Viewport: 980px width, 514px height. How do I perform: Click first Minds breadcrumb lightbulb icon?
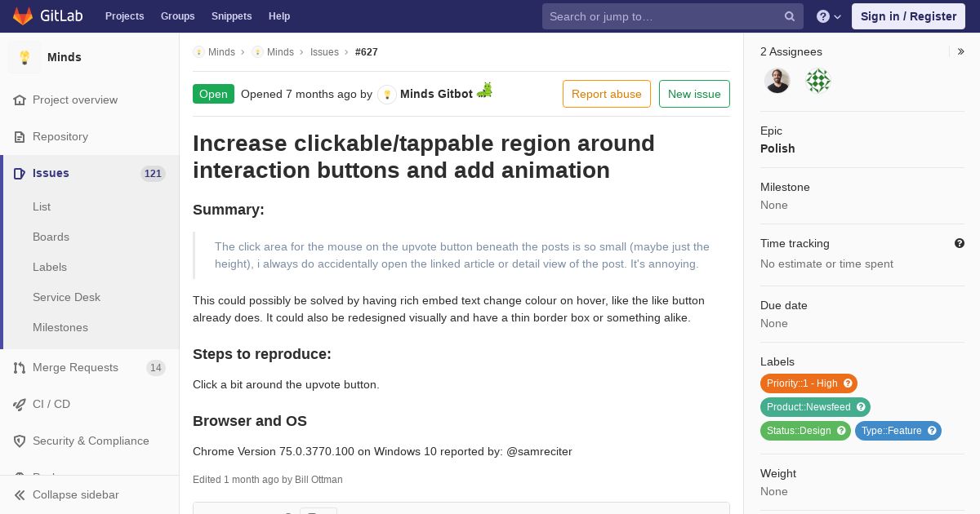point(198,52)
